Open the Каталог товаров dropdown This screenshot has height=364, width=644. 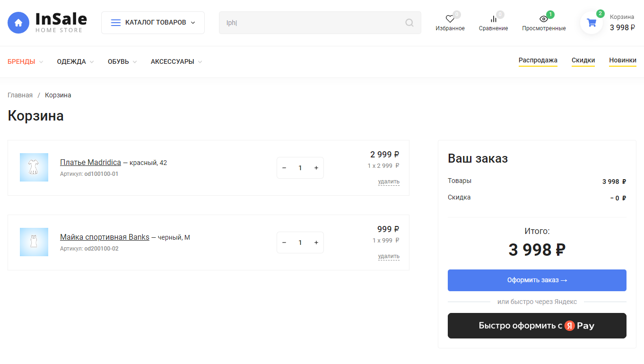point(153,23)
